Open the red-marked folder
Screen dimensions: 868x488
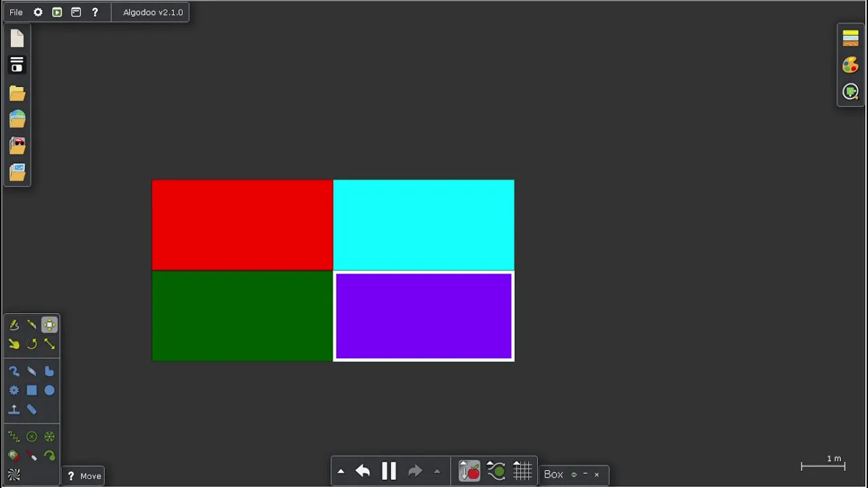click(x=17, y=146)
